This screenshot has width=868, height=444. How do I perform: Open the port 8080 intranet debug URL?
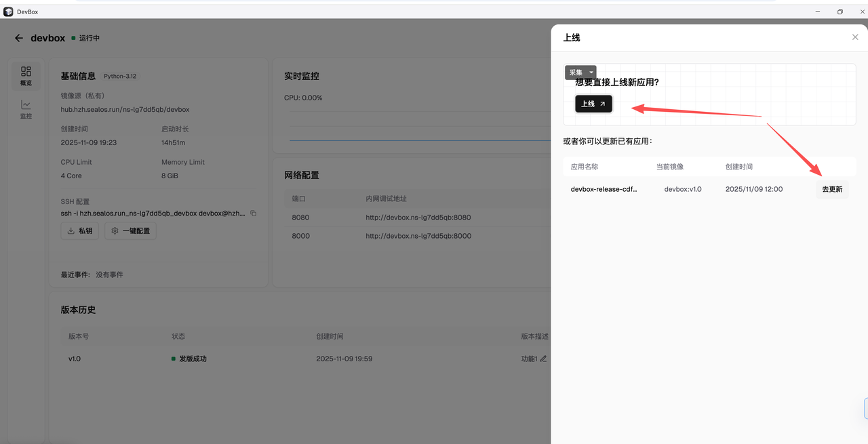click(x=418, y=216)
